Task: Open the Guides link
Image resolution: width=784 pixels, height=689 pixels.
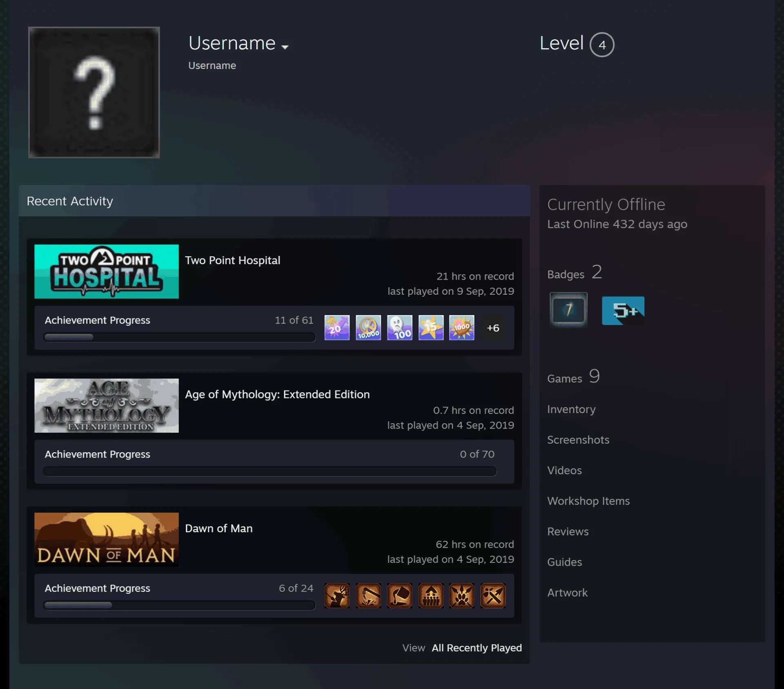Action: click(564, 562)
